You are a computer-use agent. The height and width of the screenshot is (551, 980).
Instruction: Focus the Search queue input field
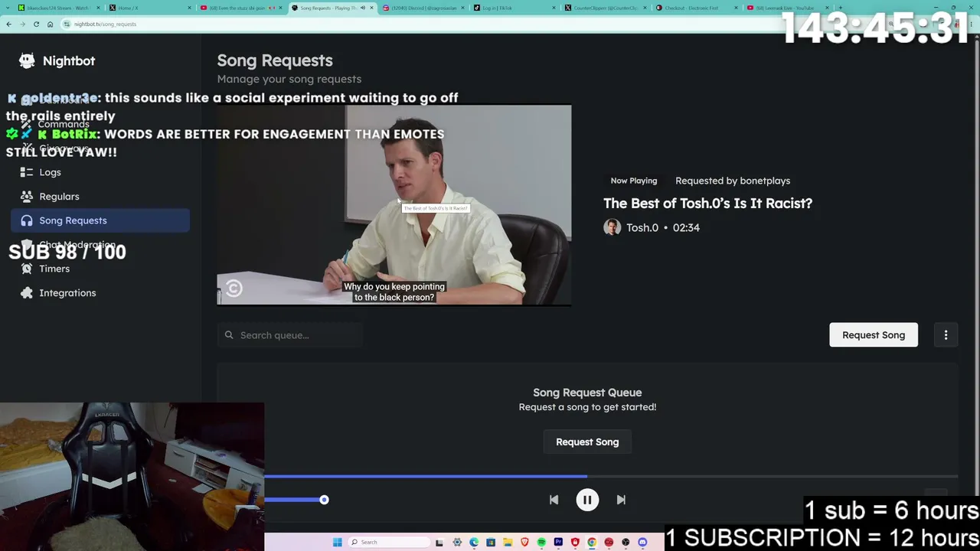pos(289,335)
